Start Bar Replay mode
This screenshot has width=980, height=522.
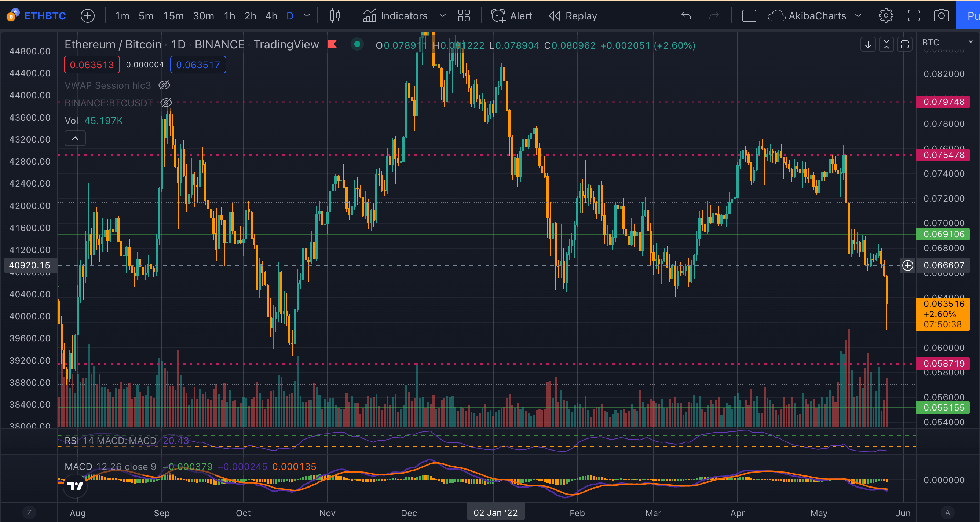[x=573, y=16]
